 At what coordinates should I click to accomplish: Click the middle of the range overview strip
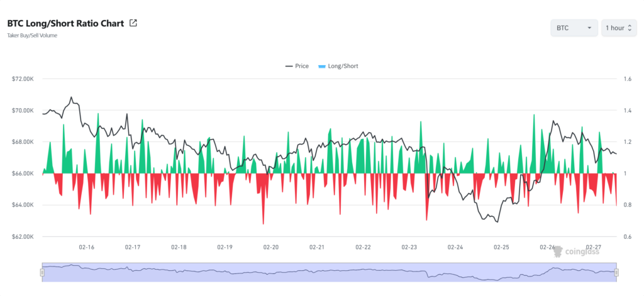(x=329, y=272)
